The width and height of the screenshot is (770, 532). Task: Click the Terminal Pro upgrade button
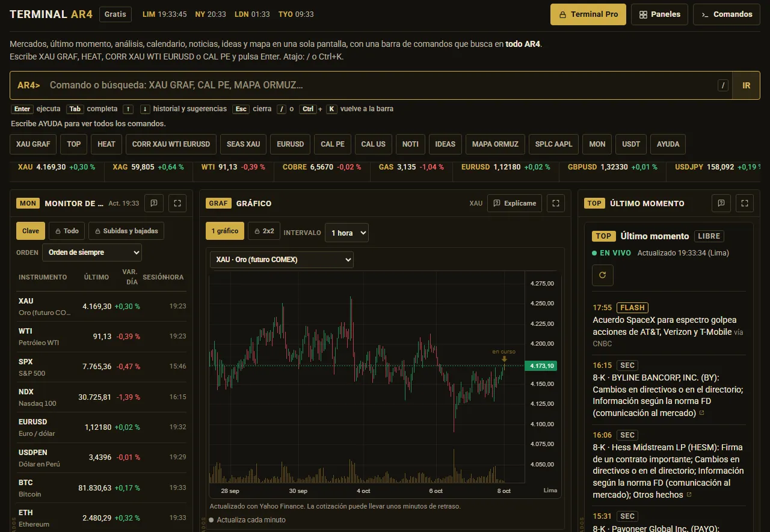click(x=588, y=14)
